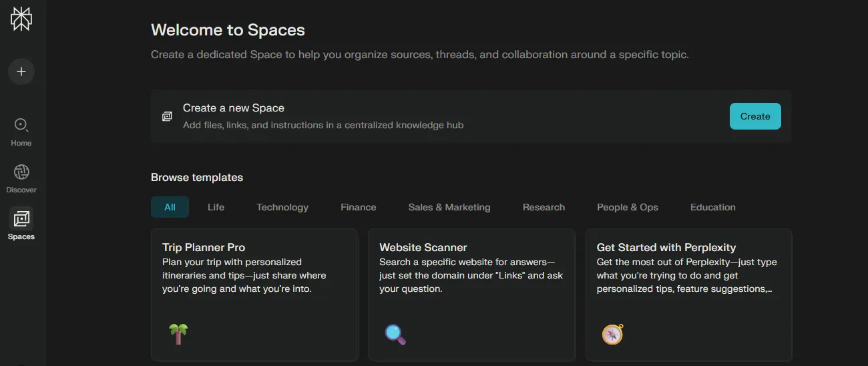Open the Home search icon
Viewport: 868px width, 366px height.
point(21,125)
